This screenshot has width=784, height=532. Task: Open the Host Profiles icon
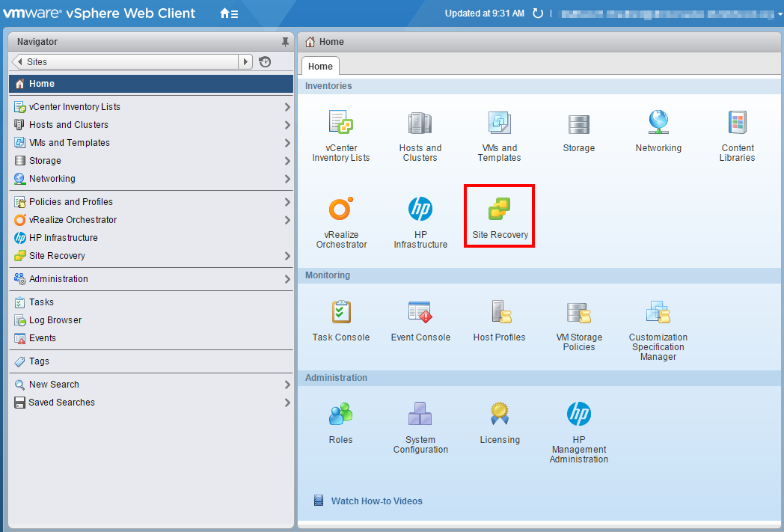pyautogui.click(x=501, y=312)
